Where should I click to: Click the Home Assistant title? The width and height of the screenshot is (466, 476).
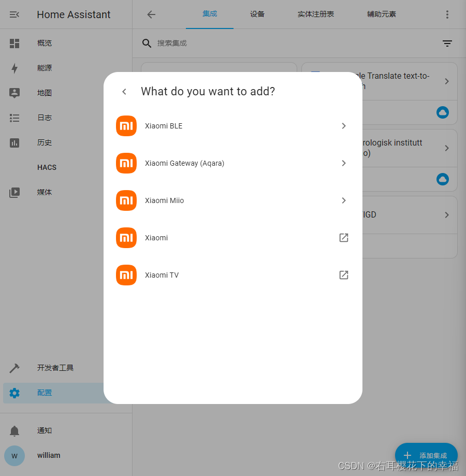[x=74, y=15]
